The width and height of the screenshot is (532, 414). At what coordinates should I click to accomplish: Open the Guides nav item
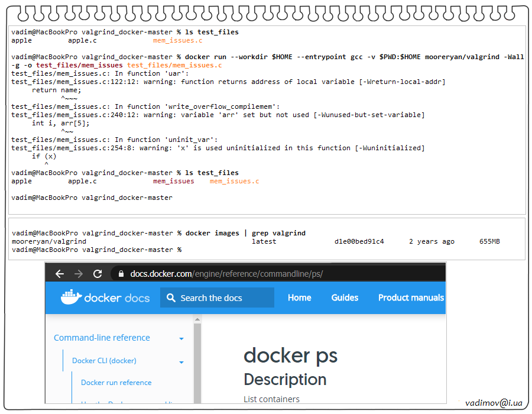point(345,297)
